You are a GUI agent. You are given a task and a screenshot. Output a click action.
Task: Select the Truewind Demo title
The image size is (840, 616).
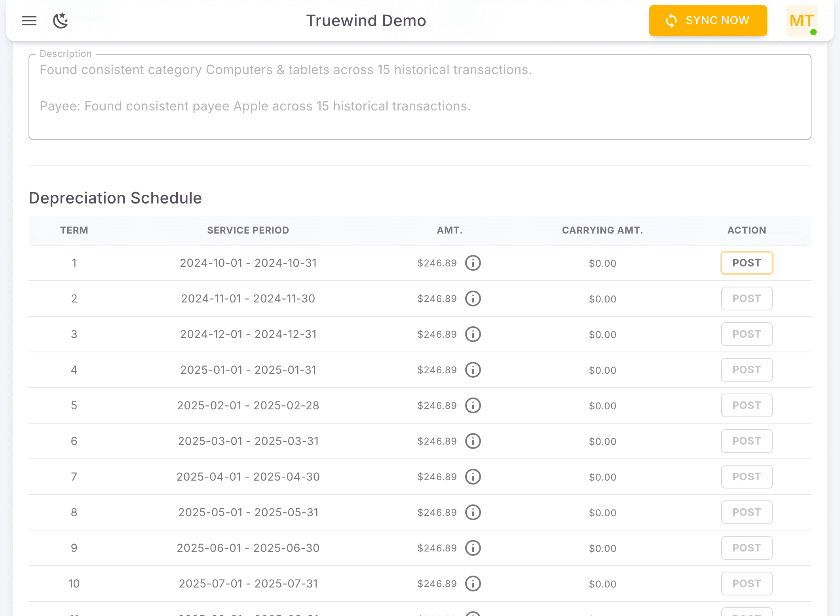click(366, 21)
